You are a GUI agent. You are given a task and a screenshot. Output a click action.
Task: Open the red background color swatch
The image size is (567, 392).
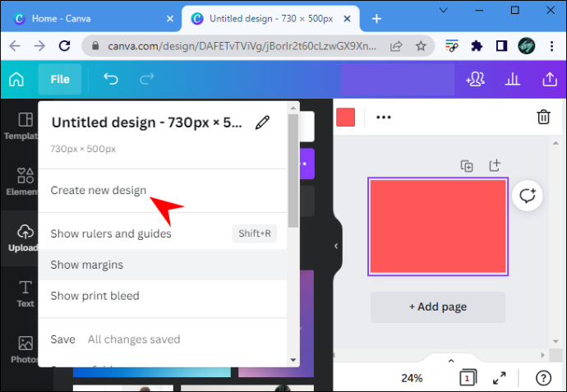click(345, 118)
